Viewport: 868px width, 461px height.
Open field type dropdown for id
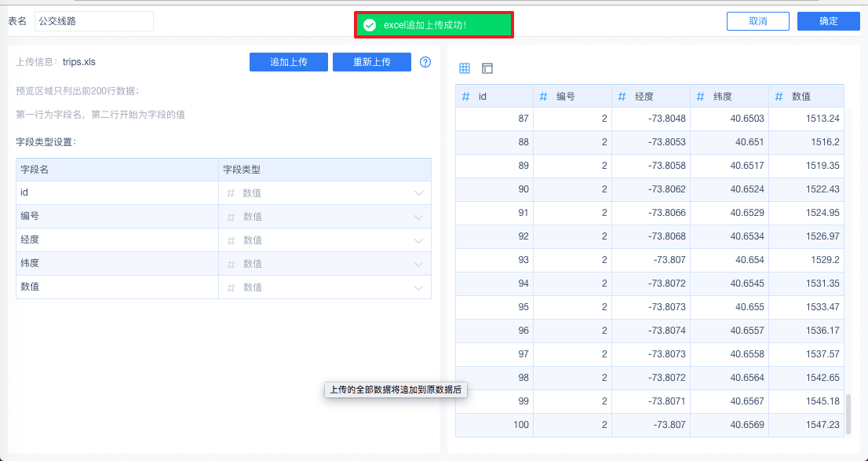pyautogui.click(x=418, y=193)
